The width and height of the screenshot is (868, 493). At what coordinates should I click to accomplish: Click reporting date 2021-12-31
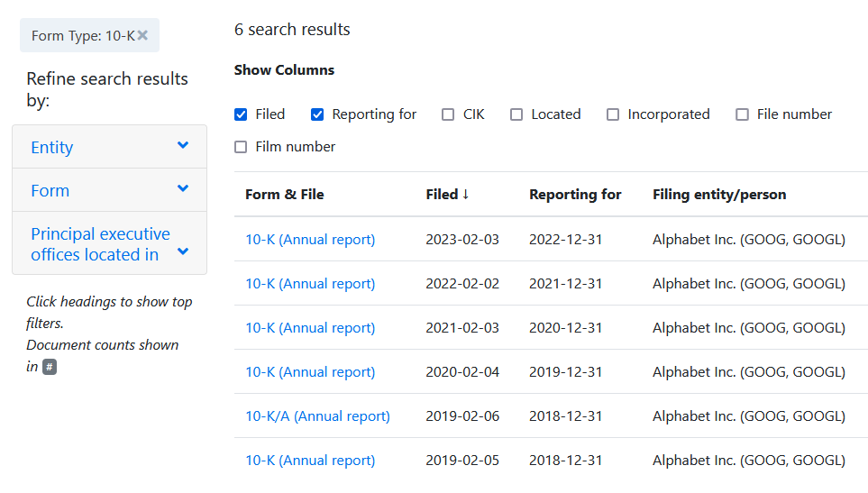coord(566,284)
